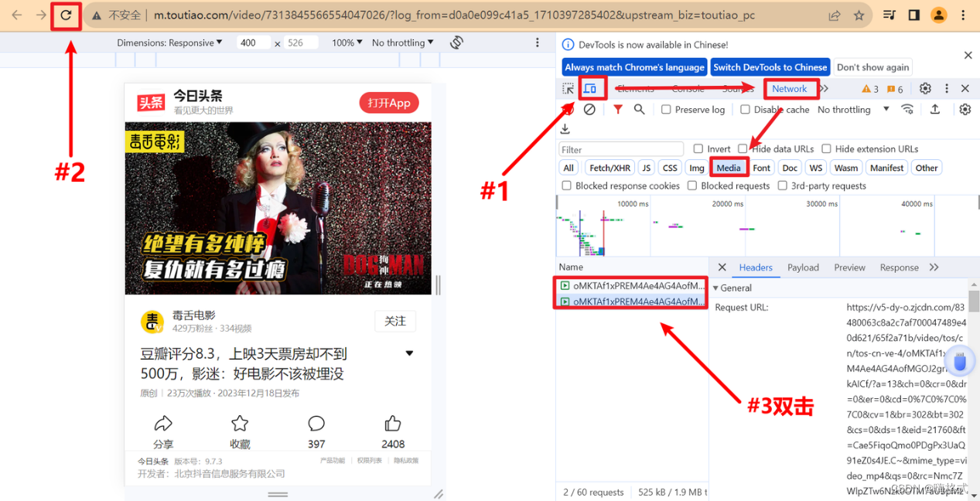
Task: Close the request details pane
Action: (x=722, y=267)
